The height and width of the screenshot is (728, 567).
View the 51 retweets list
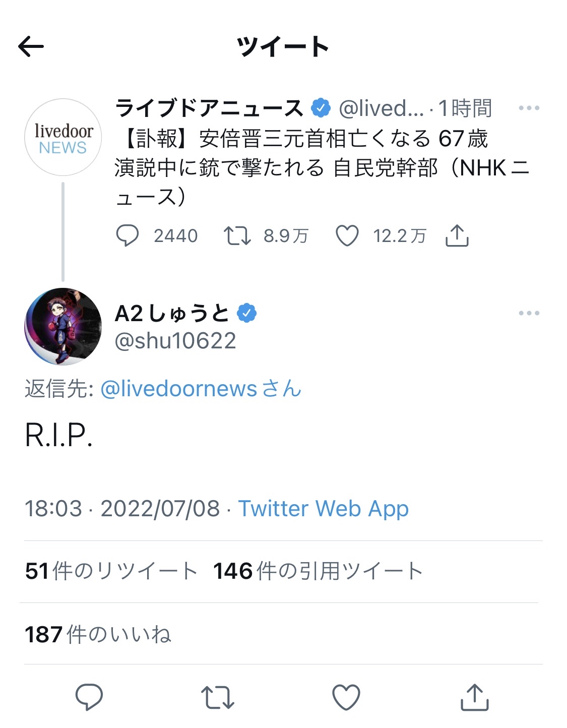click(111, 571)
